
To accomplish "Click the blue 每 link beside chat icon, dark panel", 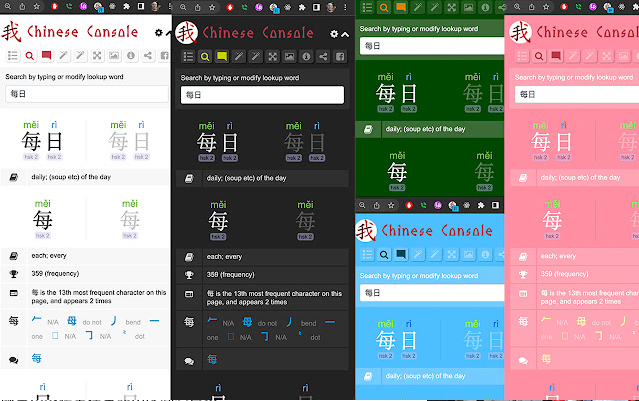I will [x=212, y=359].
